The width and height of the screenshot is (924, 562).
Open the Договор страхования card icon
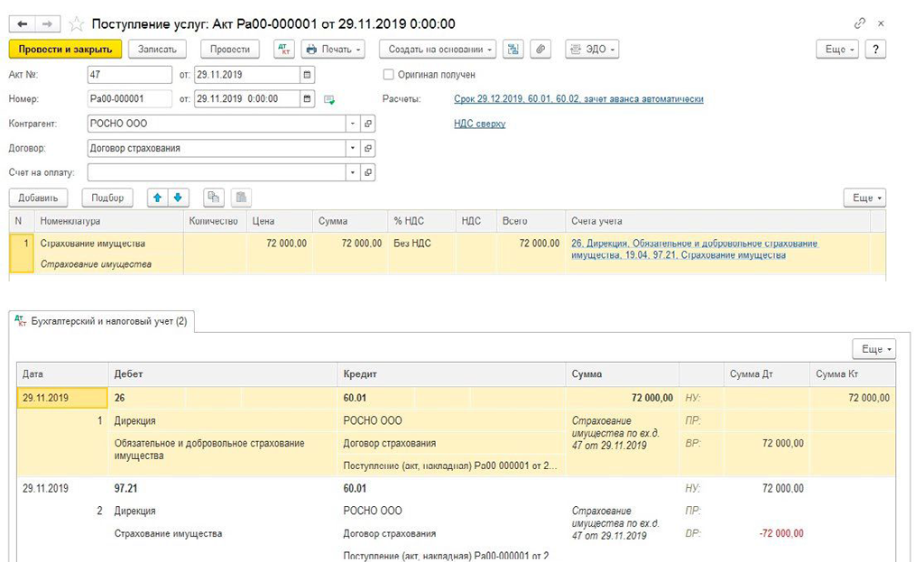click(368, 149)
